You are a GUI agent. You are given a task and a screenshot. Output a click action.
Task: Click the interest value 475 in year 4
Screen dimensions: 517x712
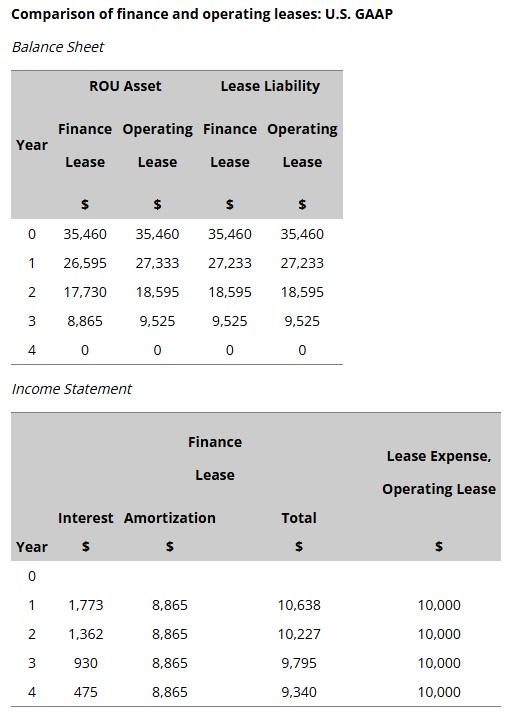click(86, 692)
